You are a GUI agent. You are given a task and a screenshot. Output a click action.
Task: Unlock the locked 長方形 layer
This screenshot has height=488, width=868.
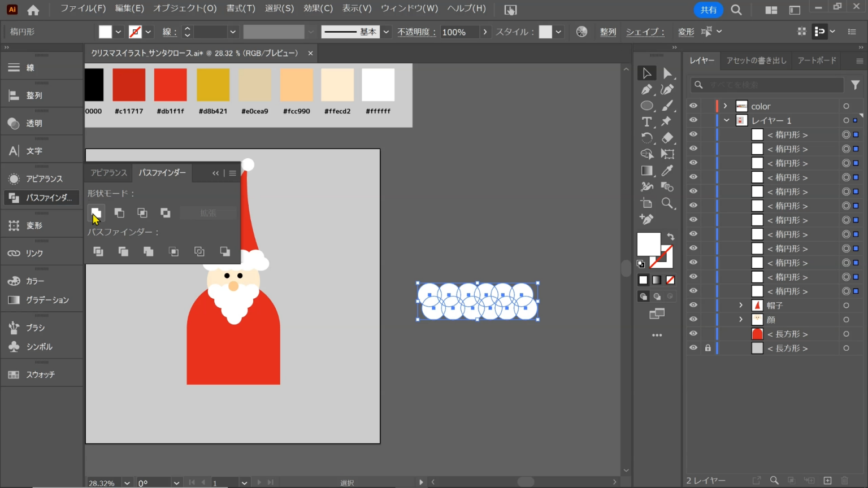click(x=708, y=347)
